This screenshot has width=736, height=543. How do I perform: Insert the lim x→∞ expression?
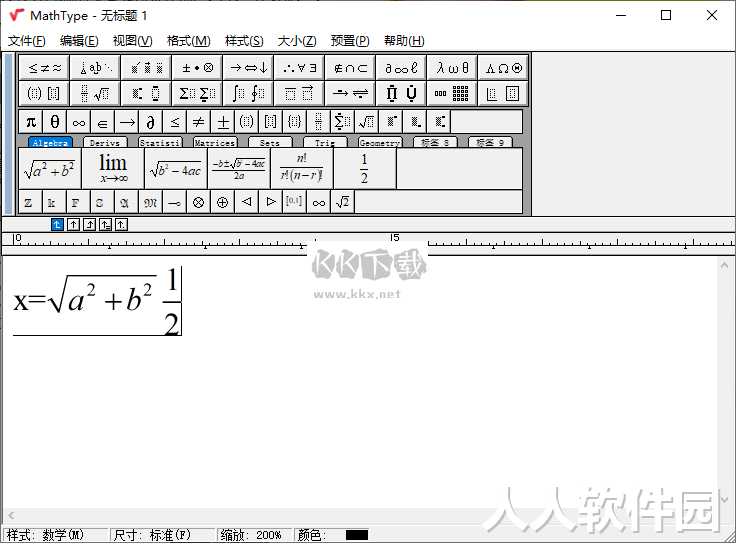click(x=113, y=169)
